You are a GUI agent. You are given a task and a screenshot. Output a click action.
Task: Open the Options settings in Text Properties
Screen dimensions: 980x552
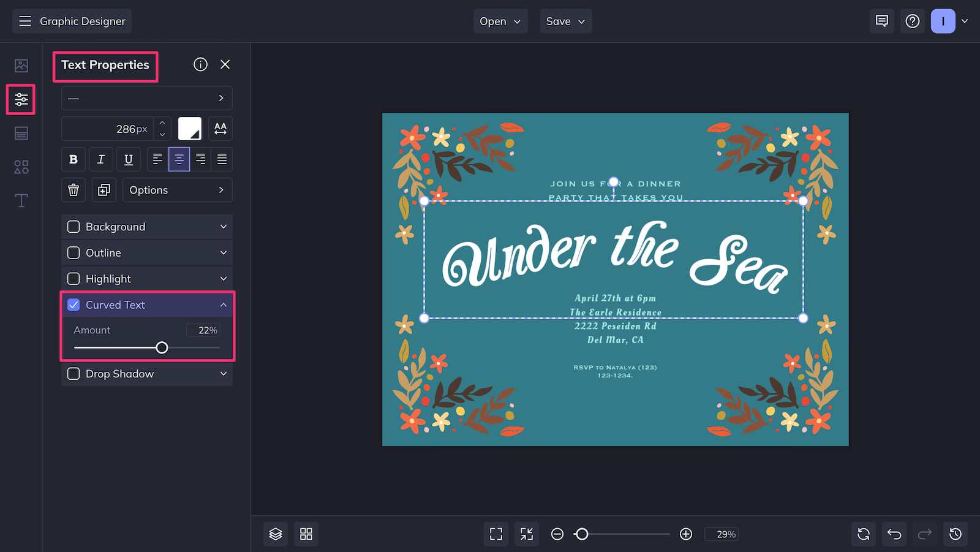[x=177, y=189]
